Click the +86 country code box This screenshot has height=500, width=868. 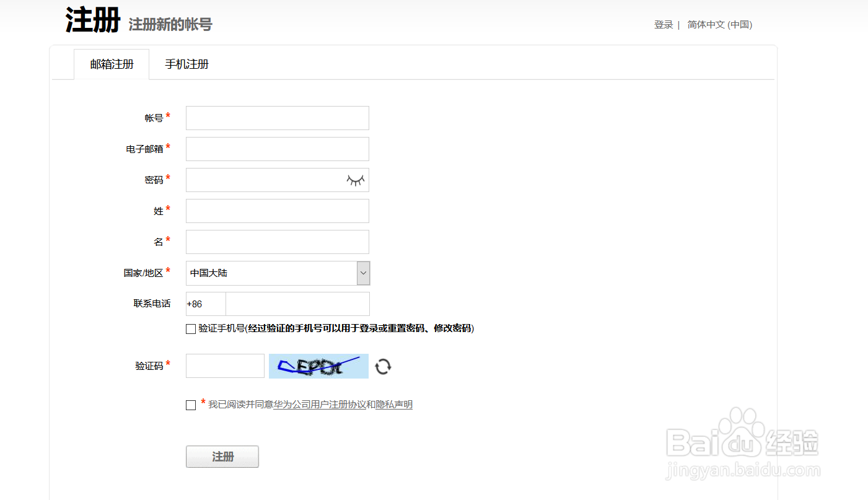tap(206, 304)
